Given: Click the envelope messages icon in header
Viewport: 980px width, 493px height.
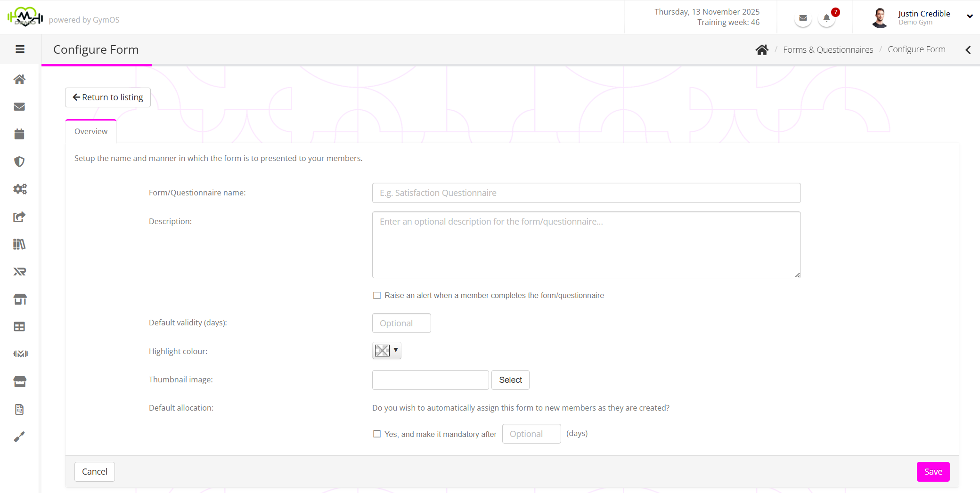Looking at the screenshot, I should click(803, 18).
